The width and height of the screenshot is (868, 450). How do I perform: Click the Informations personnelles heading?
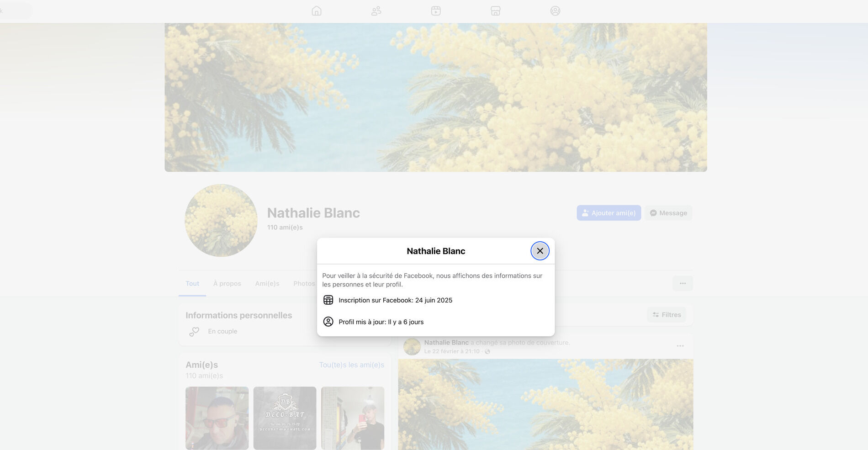(238, 315)
